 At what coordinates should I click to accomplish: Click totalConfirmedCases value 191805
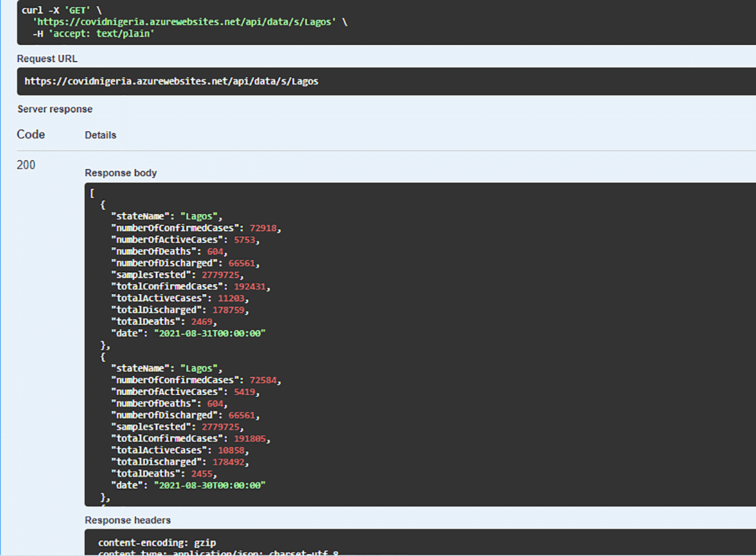pos(250,439)
